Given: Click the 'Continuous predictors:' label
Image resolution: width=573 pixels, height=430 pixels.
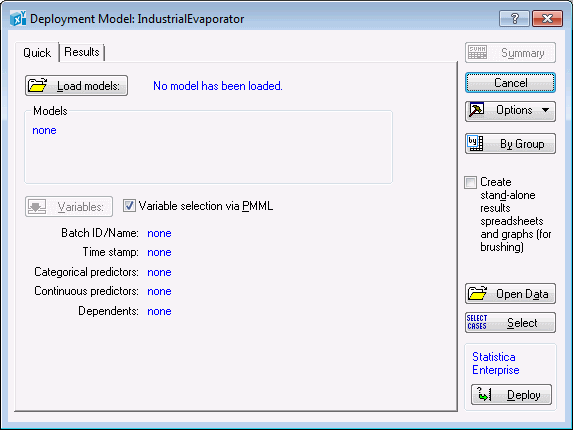Looking at the screenshot, I should [86, 291].
